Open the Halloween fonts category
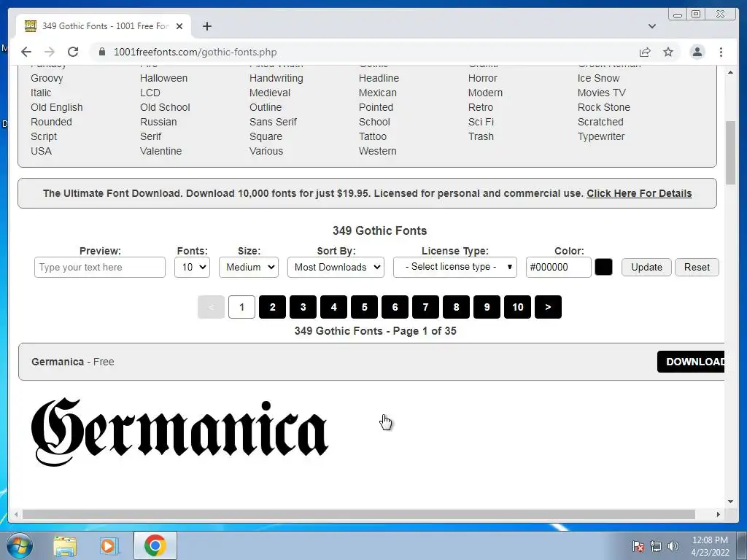 [x=163, y=78]
